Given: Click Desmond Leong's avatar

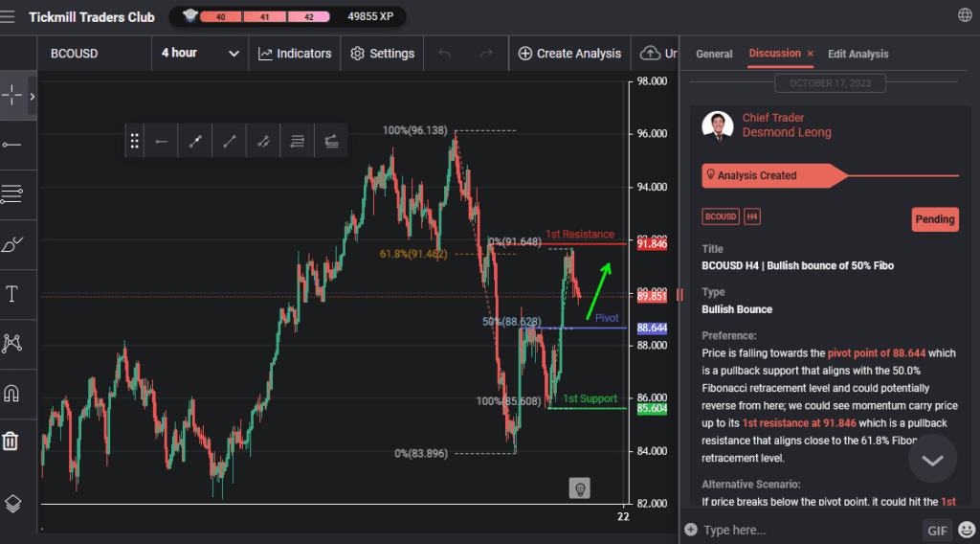Looking at the screenshot, I should tap(718, 126).
